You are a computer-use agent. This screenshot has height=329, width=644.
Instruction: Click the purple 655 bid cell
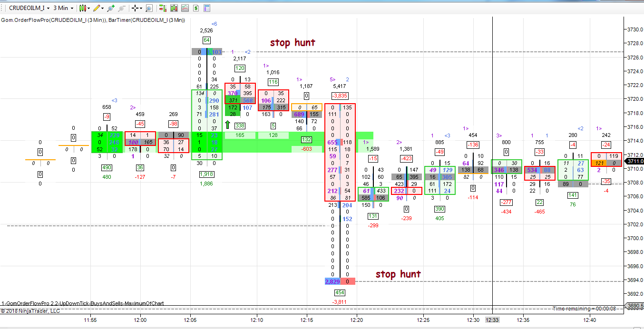(332, 142)
